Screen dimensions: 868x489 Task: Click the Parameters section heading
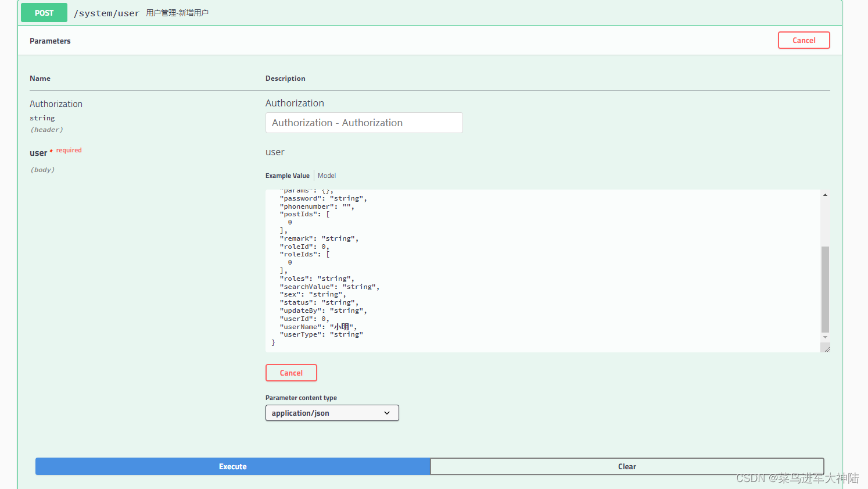point(50,41)
